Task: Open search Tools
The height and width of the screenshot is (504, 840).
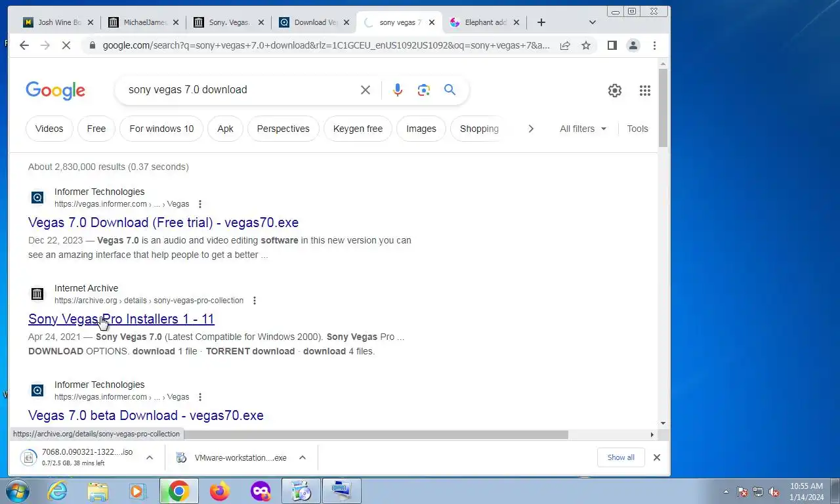Action: pyautogui.click(x=637, y=129)
